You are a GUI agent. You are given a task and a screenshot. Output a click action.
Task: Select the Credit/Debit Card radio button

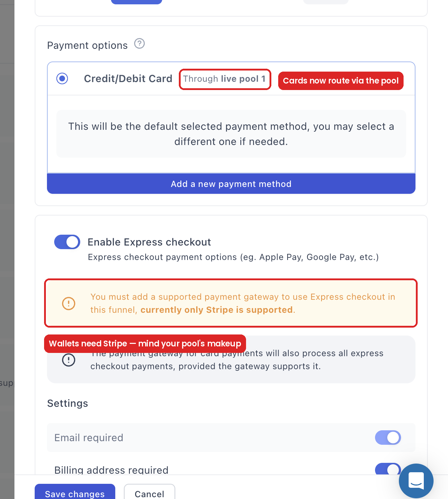pyautogui.click(x=62, y=78)
